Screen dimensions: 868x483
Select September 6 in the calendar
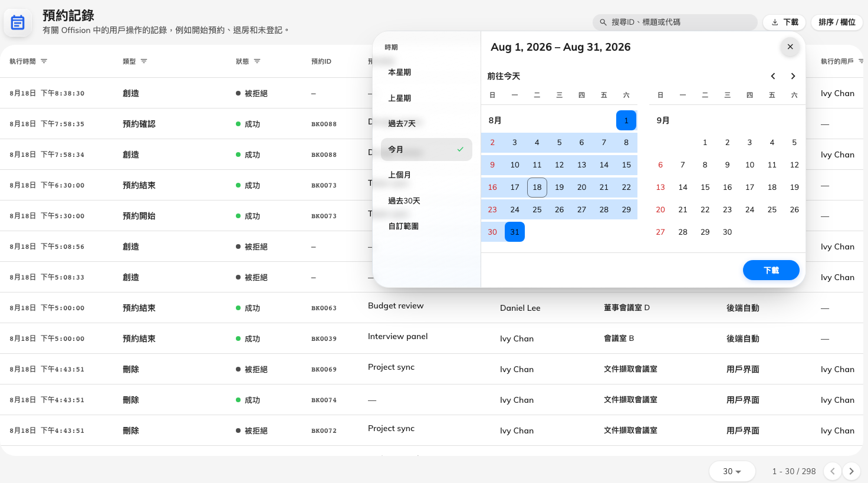tap(660, 165)
